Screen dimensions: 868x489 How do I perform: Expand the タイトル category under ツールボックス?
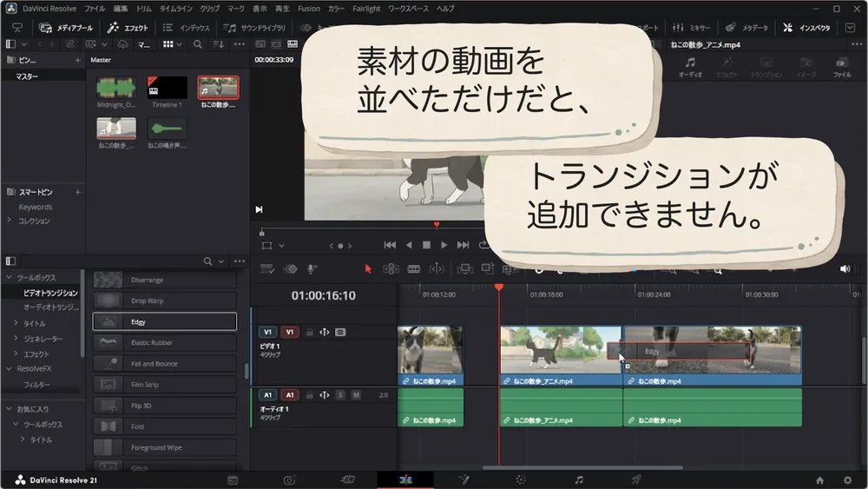click(16, 323)
